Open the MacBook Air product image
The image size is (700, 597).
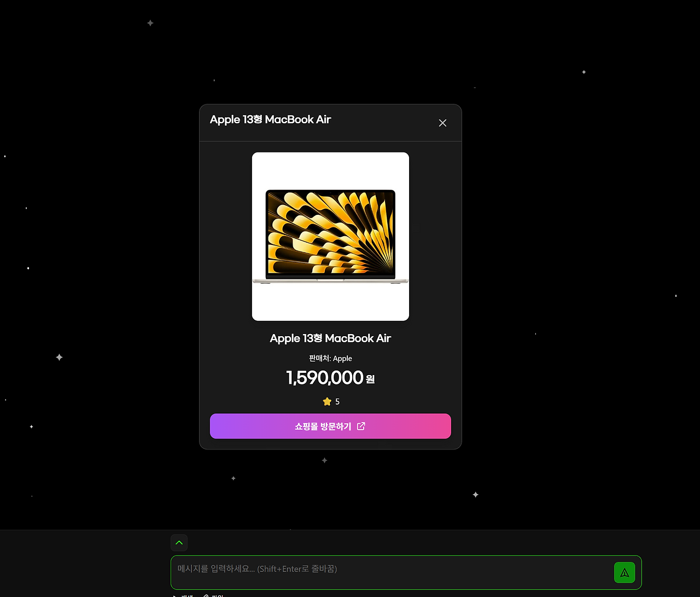click(330, 237)
